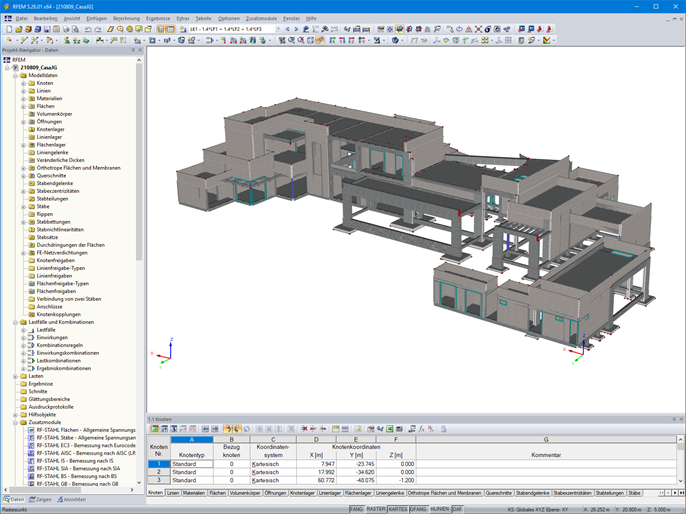Click the X coordinate cell 60.772
The image size is (686, 514).
click(x=316, y=480)
